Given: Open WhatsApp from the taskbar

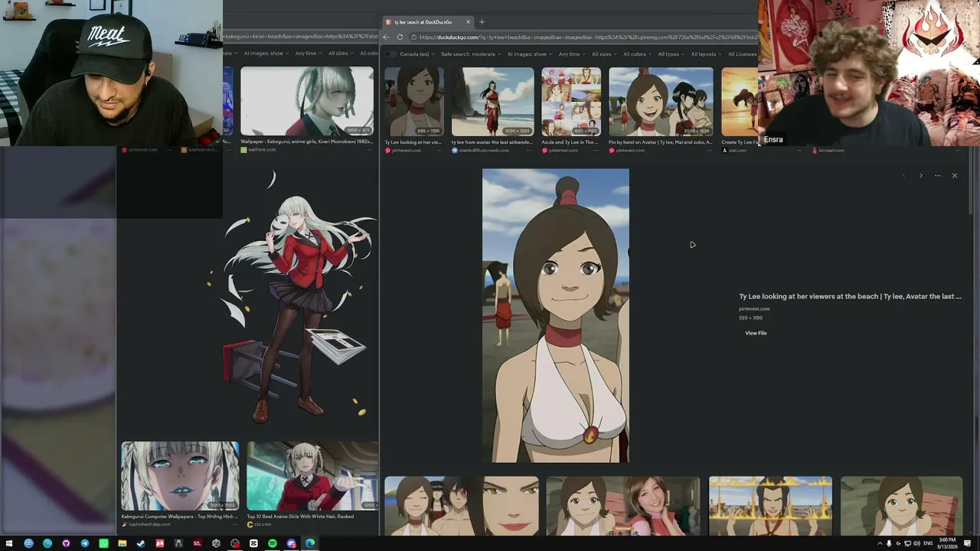Looking at the screenshot, I should 103,543.
